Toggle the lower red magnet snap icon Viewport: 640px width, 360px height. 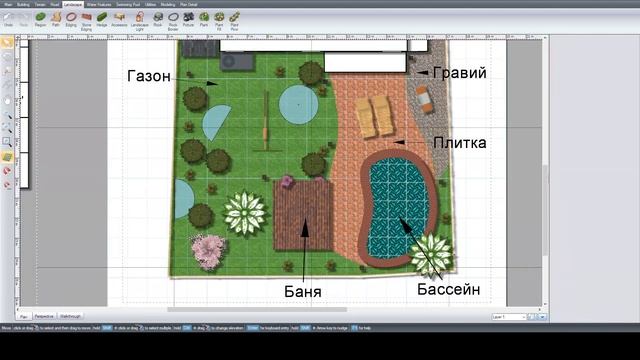(x=7, y=185)
